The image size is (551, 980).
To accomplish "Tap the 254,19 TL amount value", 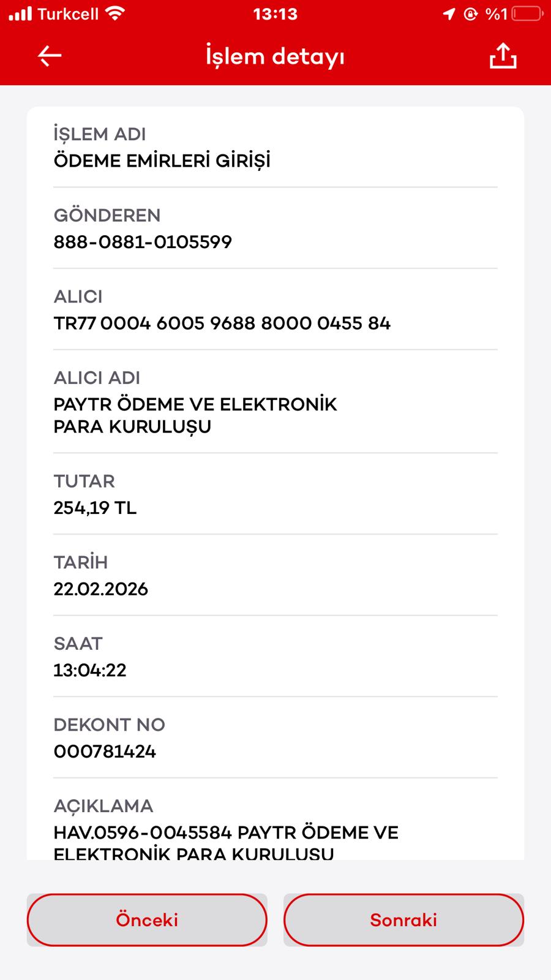I will pyautogui.click(x=95, y=508).
